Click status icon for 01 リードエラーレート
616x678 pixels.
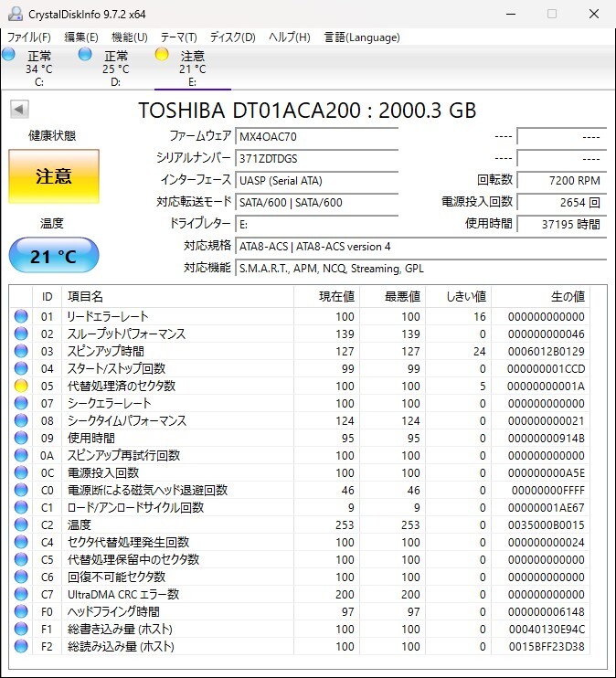click(x=21, y=316)
